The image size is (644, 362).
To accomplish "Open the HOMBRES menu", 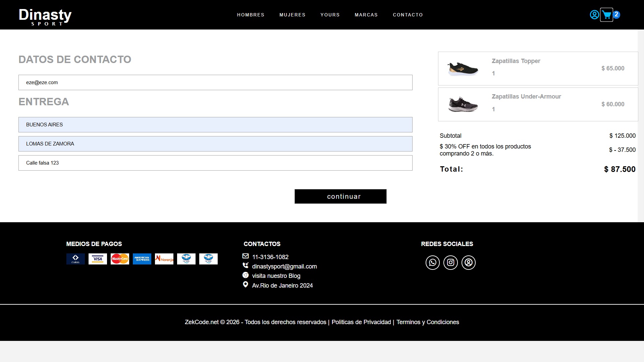I will (x=251, y=15).
